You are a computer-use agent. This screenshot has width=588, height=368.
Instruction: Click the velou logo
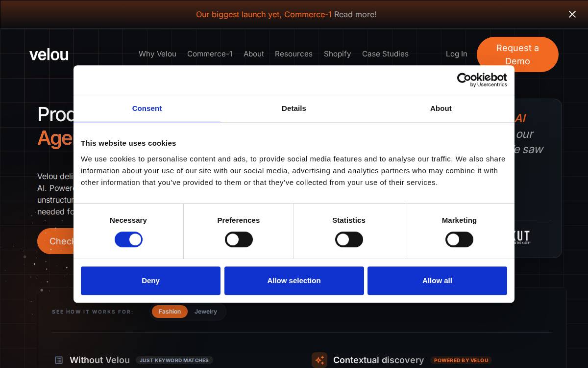[49, 54]
